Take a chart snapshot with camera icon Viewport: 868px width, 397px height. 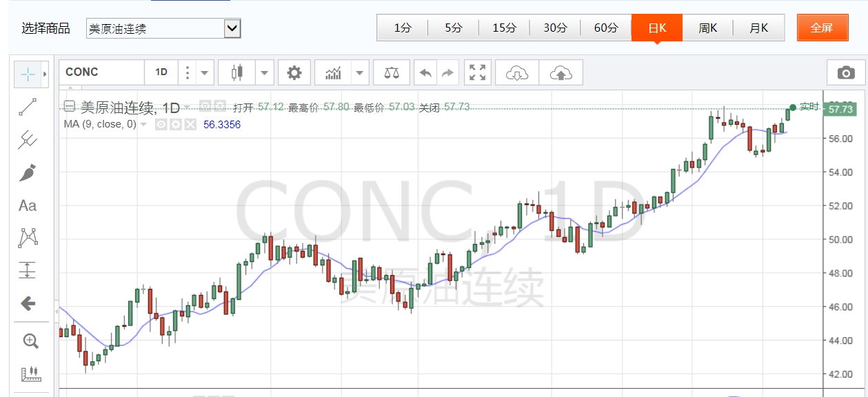845,72
